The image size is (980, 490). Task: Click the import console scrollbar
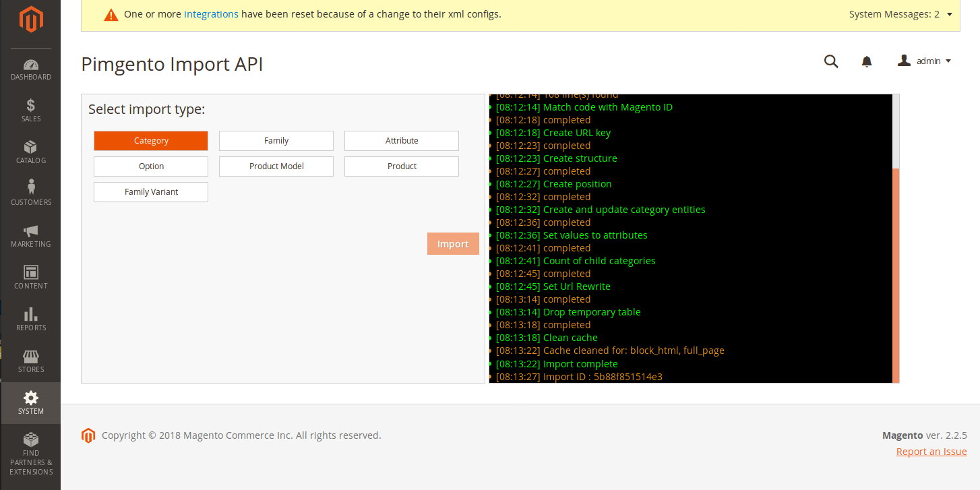[x=896, y=275]
